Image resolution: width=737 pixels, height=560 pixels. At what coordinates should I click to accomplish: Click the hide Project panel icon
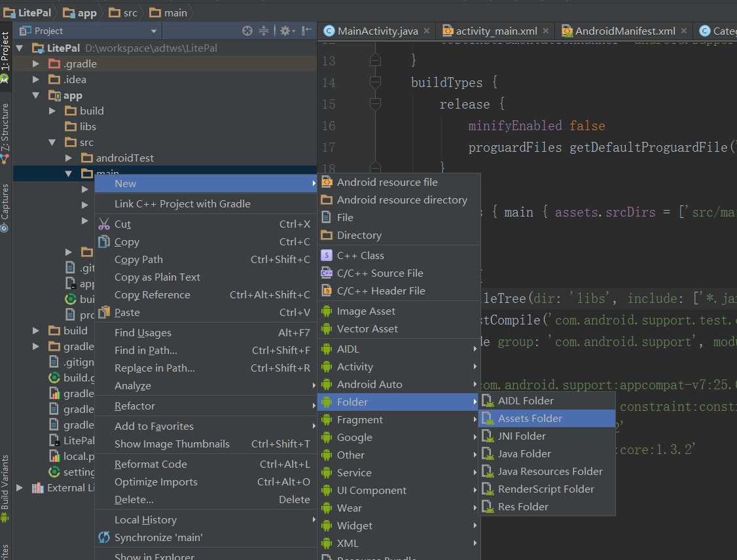click(306, 31)
